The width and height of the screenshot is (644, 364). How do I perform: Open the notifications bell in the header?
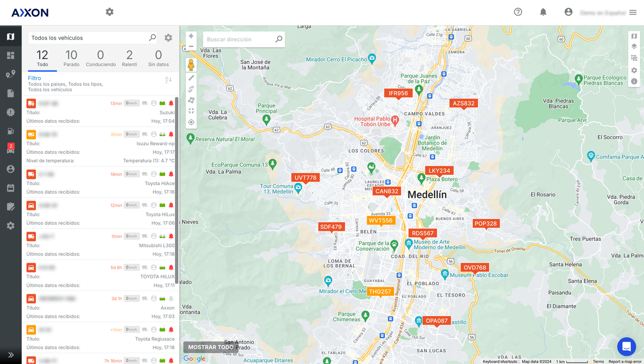(x=543, y=12)
